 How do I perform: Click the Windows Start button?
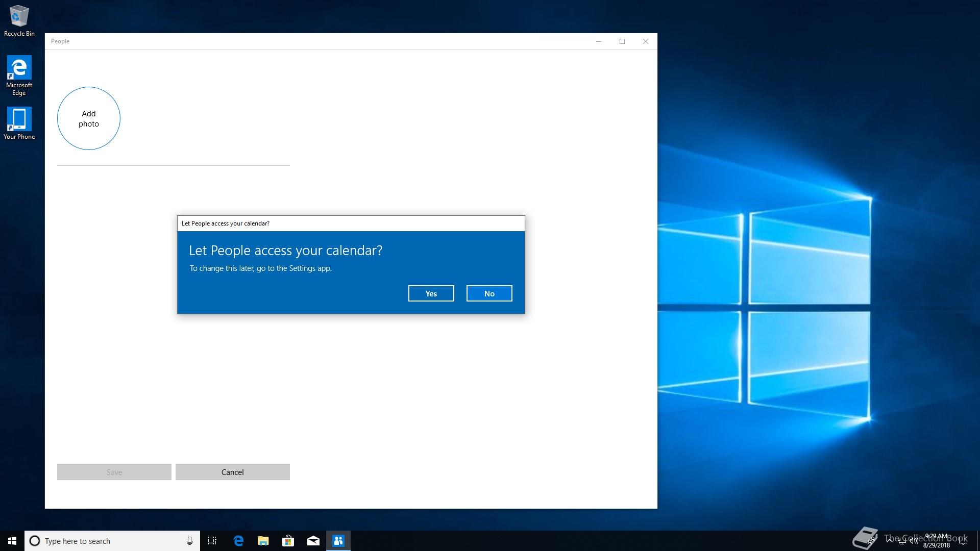click(x=12, y=541)
